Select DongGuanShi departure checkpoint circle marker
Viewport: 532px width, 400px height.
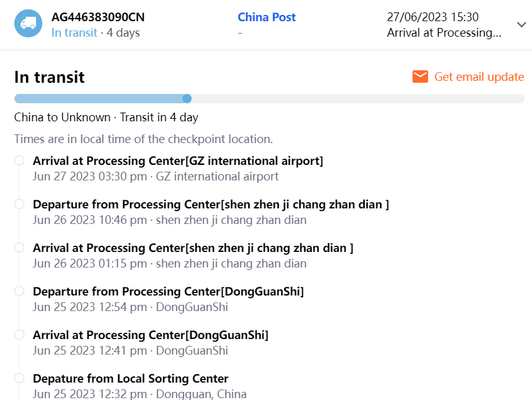[x=19, y=291]
